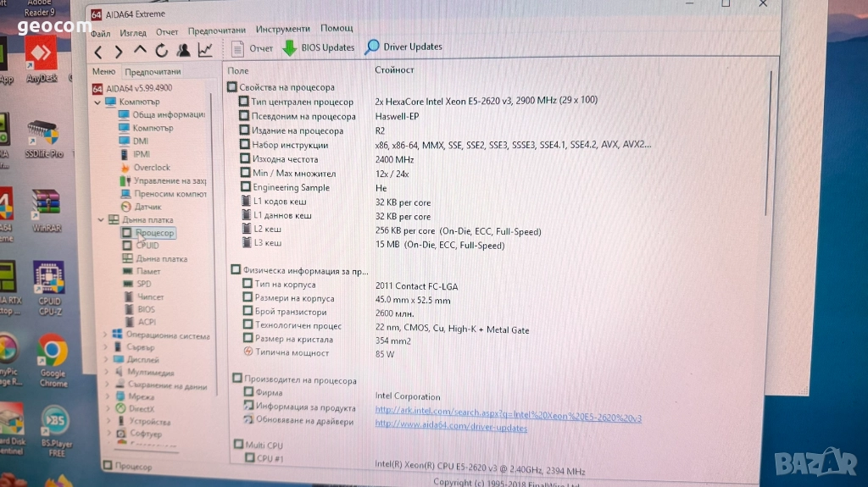Image resolution: width=868 pixels, height=487 pixels.
Task: Select the DMI tree item
Action: [x=133, y=141]
